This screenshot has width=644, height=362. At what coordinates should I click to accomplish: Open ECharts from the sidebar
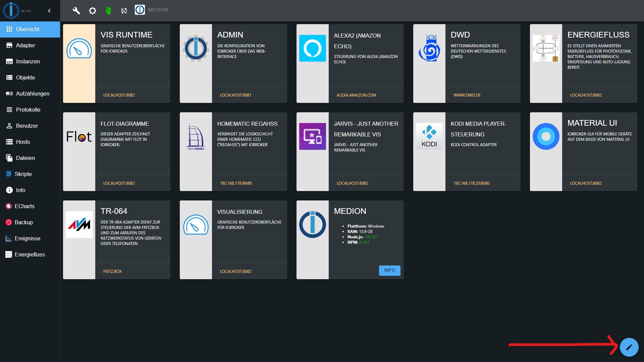(24, 206)
